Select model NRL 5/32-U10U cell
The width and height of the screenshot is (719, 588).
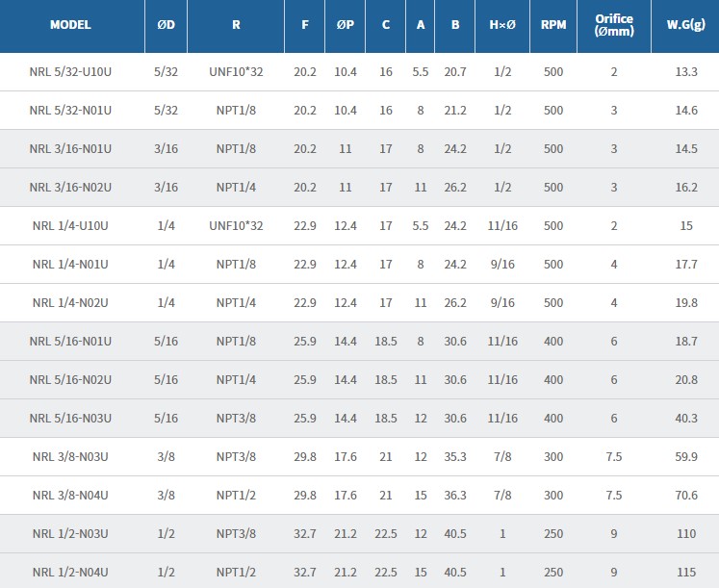click(70, 72)
